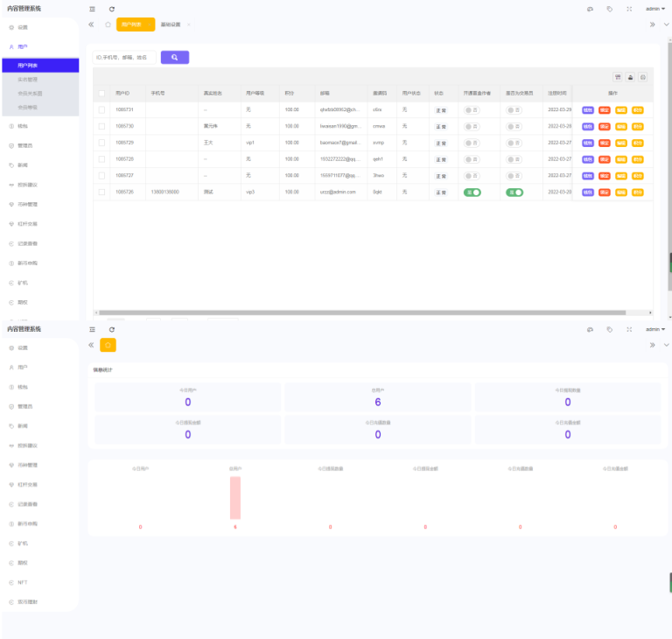Image resolution: width=672 pixels, height=639 pixels.
Task: Click the home icon left of 用户列表 tab
Action: click(108, 25)
